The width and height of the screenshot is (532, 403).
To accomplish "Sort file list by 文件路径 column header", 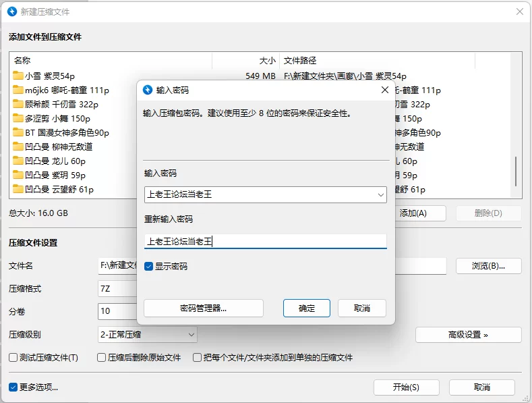I will click(378, 61).
